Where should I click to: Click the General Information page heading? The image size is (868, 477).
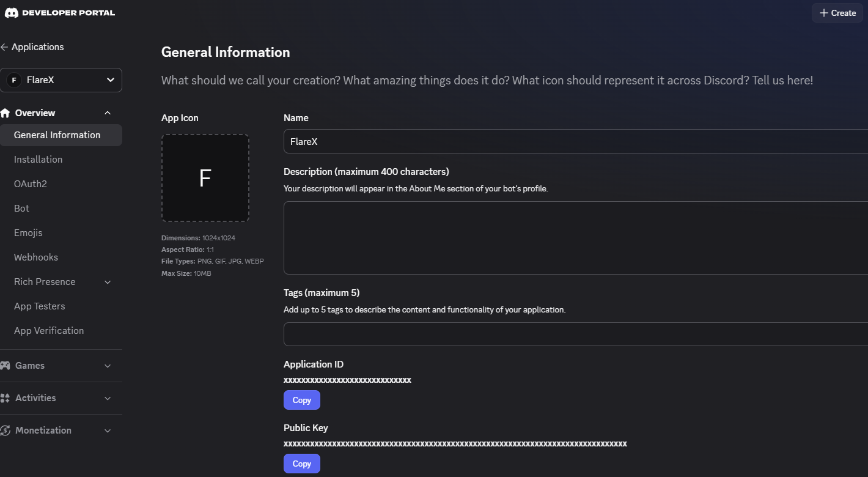pos(226,52)
